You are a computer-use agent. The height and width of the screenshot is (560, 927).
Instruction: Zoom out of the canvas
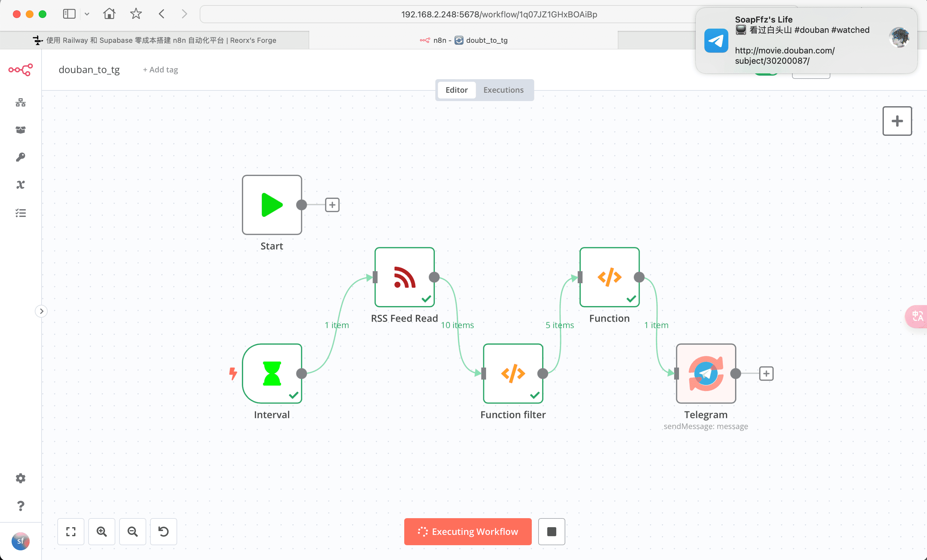(x=132, y=531)
